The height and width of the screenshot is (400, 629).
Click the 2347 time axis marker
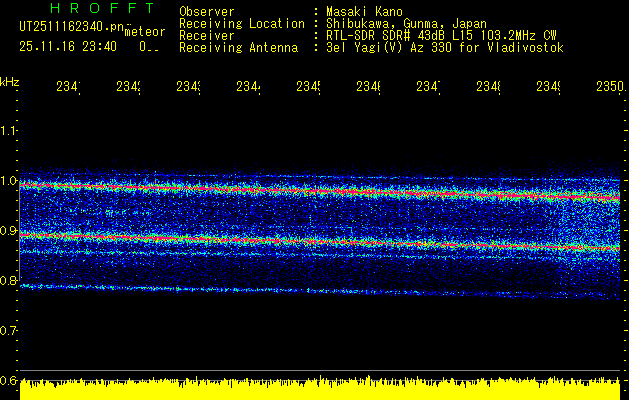(x=428, y=87)
